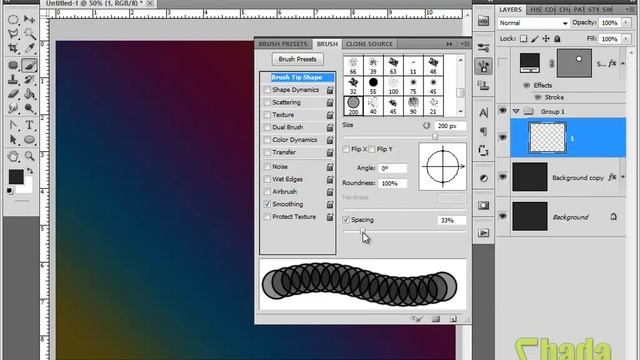Enable Color Dynamics checkbox

(267, 140)
